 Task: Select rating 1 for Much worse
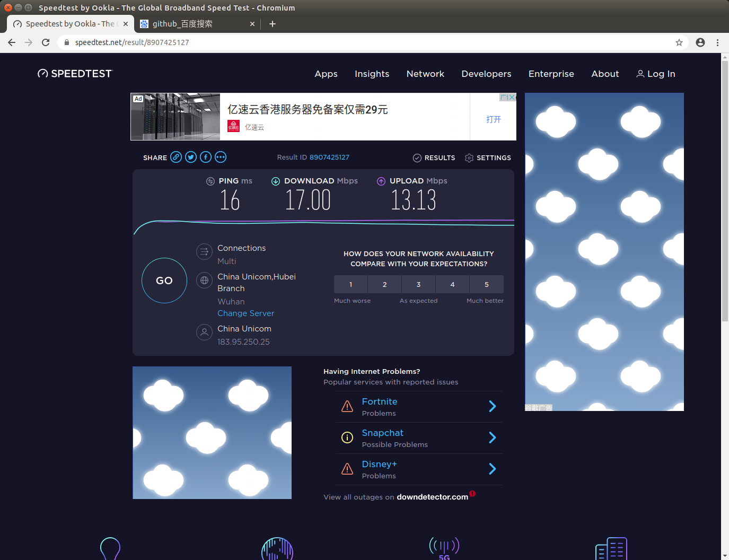[x=350, y=284]
